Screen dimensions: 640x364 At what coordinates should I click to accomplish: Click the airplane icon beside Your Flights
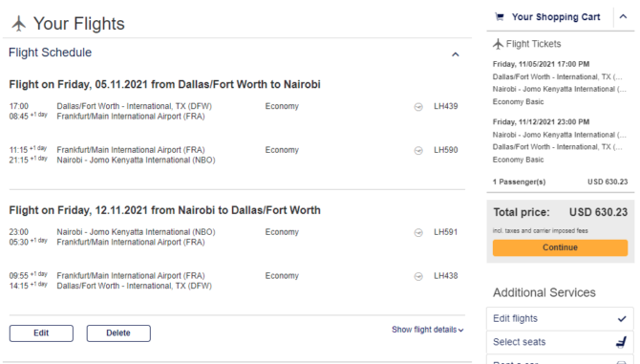pyautogui.click(x=18, y=24)
